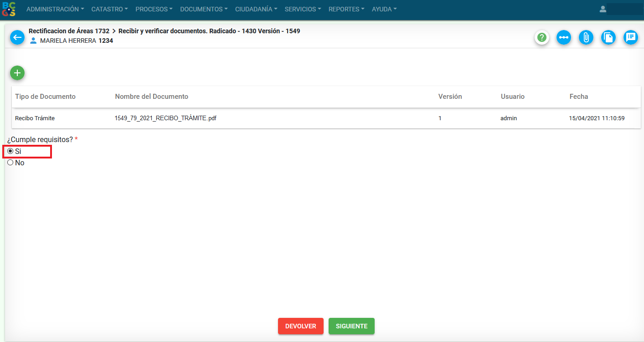Open the comments chat icon
Viewport: 644px width, 342px height.
tap(631, 37)
